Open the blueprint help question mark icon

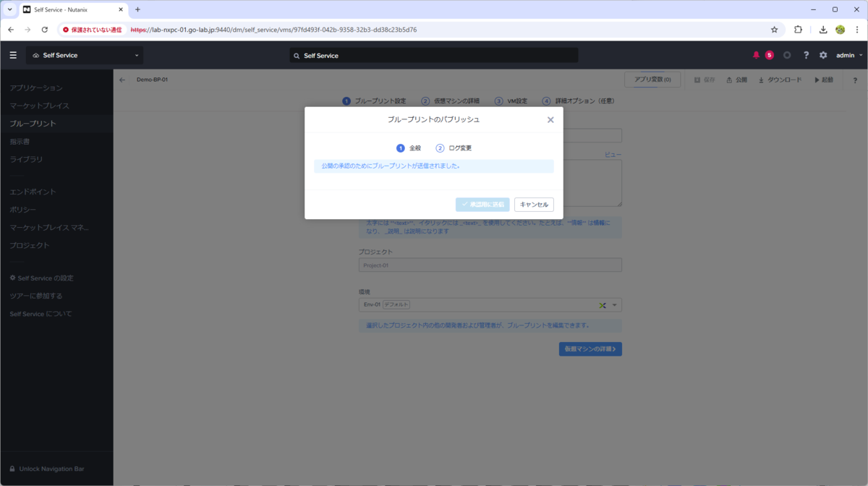pyautogui.click(x=855, y=80)
